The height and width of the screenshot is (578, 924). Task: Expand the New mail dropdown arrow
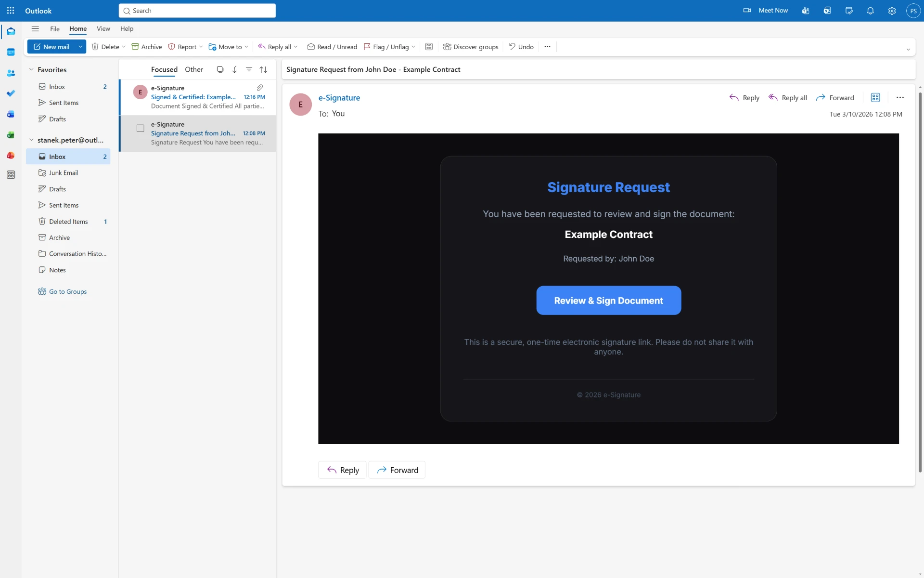coord(80,47)
